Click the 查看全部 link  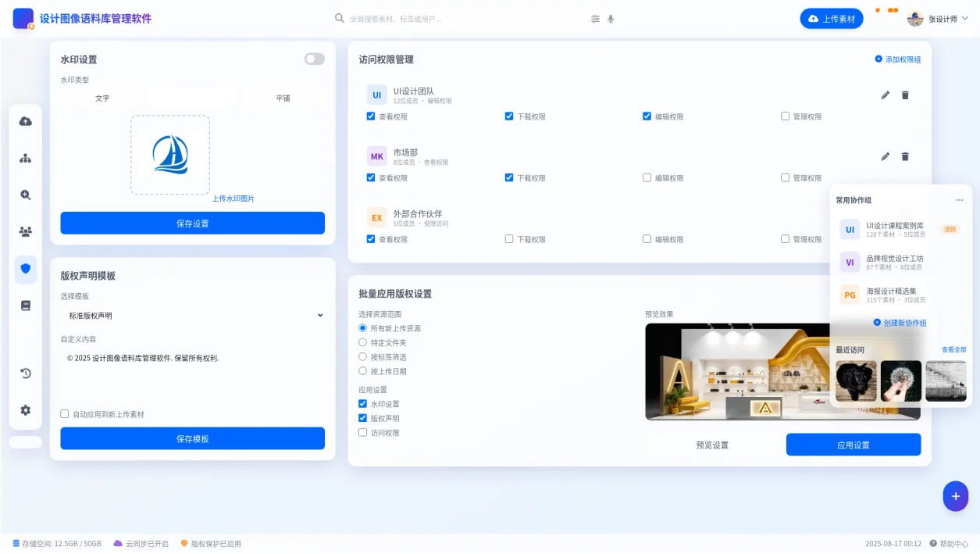tap(953, 350)
